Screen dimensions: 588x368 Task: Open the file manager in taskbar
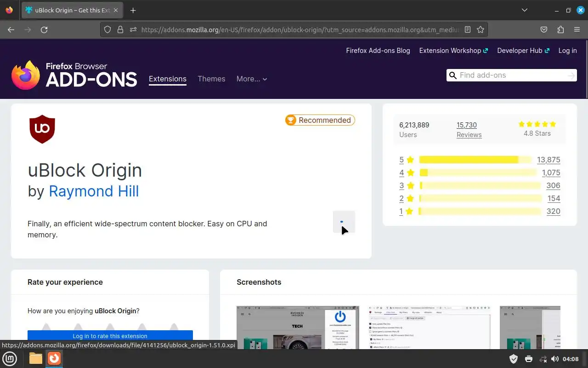click(35, 358)
